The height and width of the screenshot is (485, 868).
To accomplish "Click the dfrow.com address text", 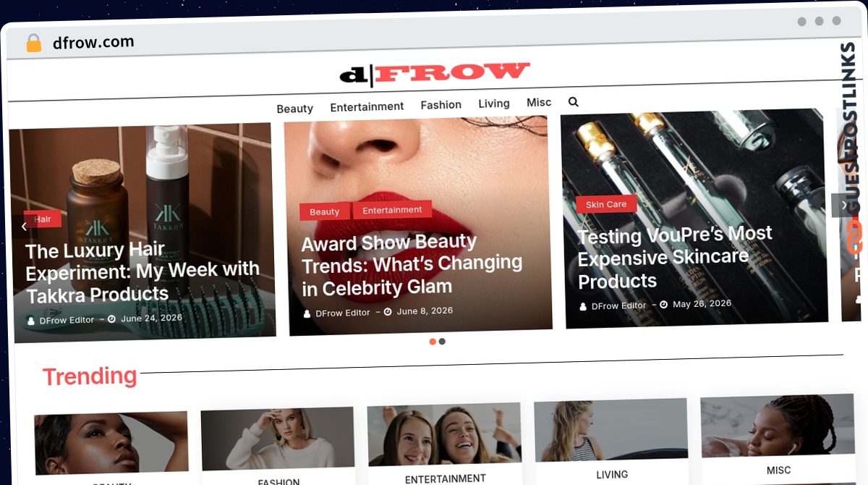I will point(93,42).
